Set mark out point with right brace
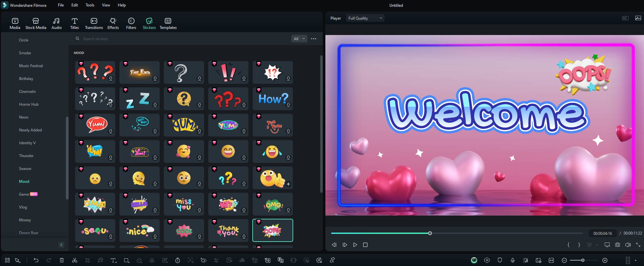This screenshot has width=644, height=266. [x=579, y=245]
